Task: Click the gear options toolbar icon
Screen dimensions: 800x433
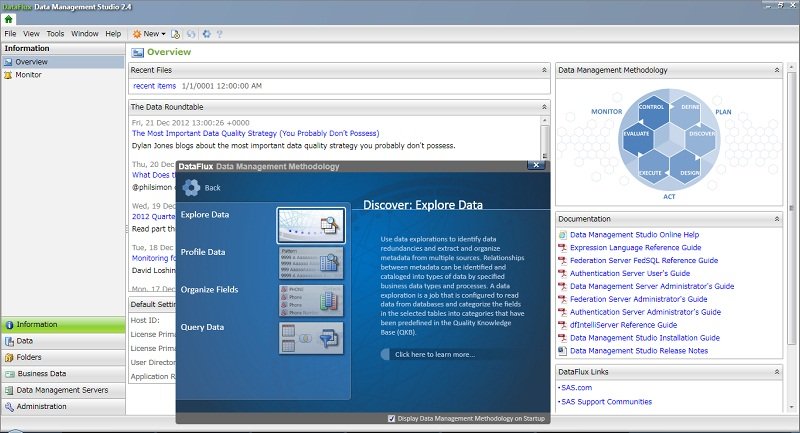Action: [206, 34]
